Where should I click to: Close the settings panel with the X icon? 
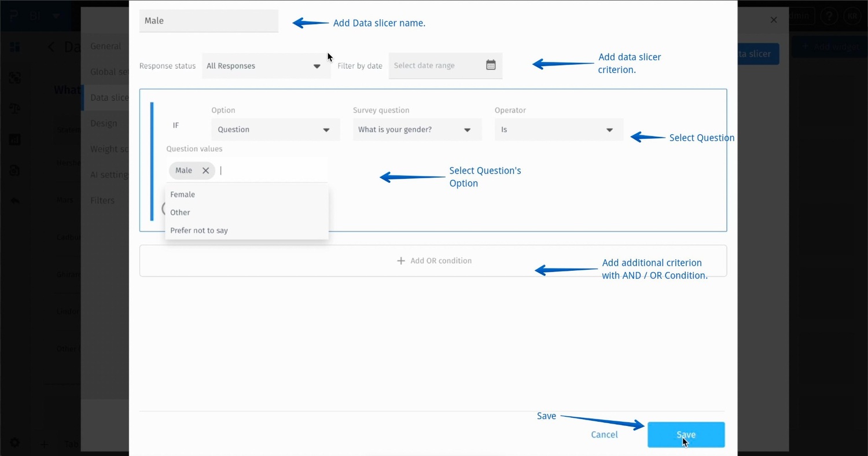[x=774, y=20]
